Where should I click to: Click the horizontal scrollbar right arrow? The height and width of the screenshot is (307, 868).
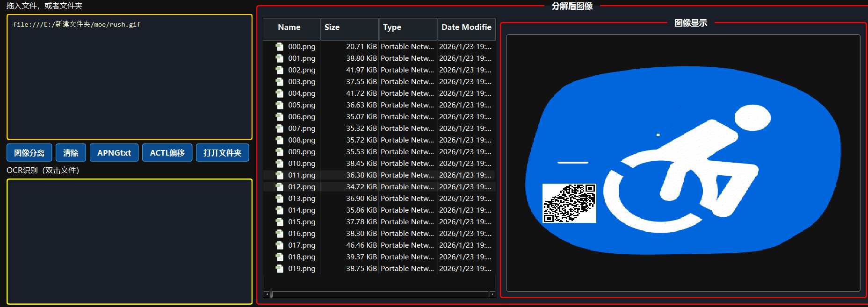[x=492, y=294]
